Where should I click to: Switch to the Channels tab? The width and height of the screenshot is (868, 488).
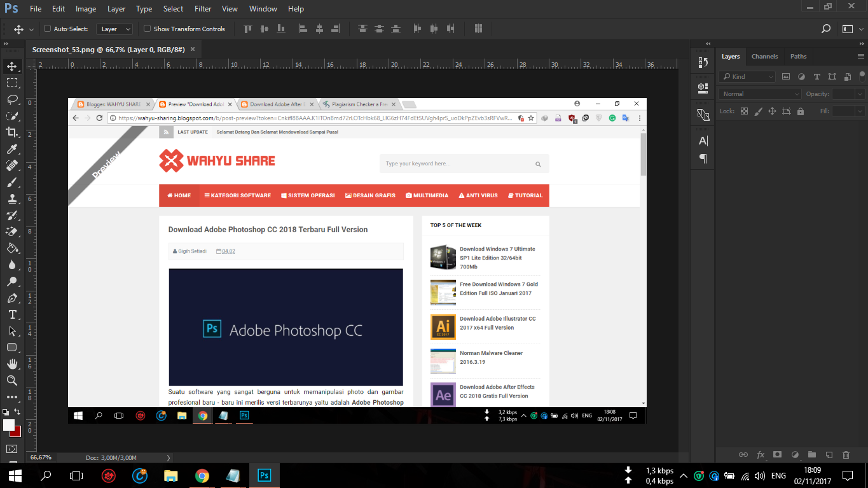point(764,56)
